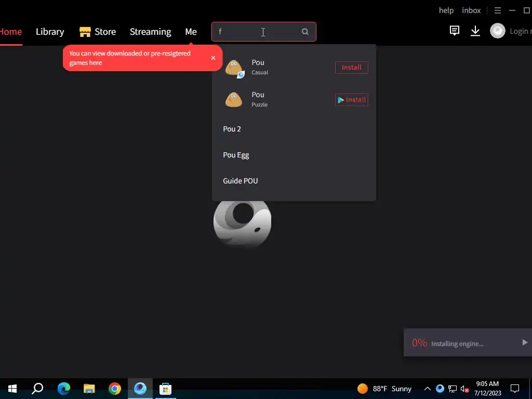532x399 pixels.
Task: Open Microsoft Store from taskbar
Action: (x=165, y=389)
